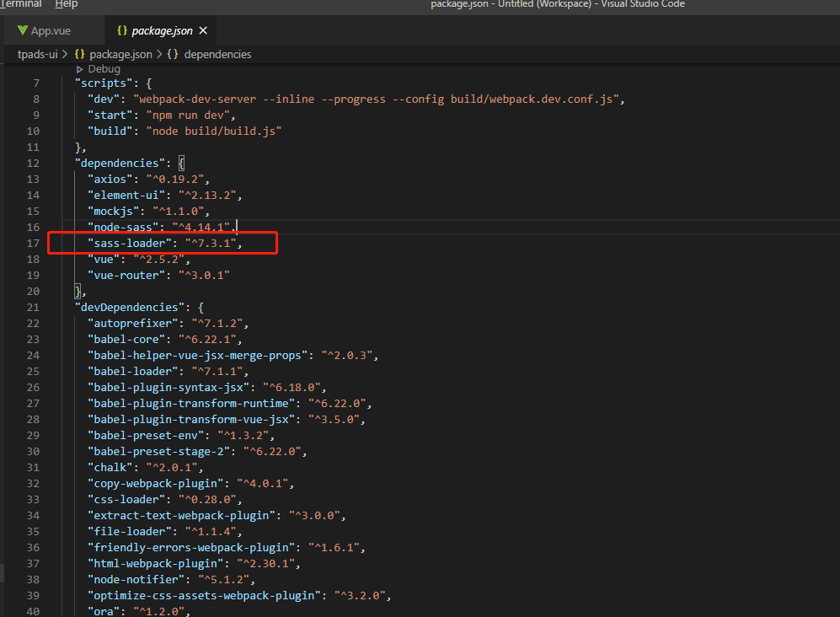Click the "axios" dependency key
The width and height of the screenshot is (840, 617).
(110, 179)
